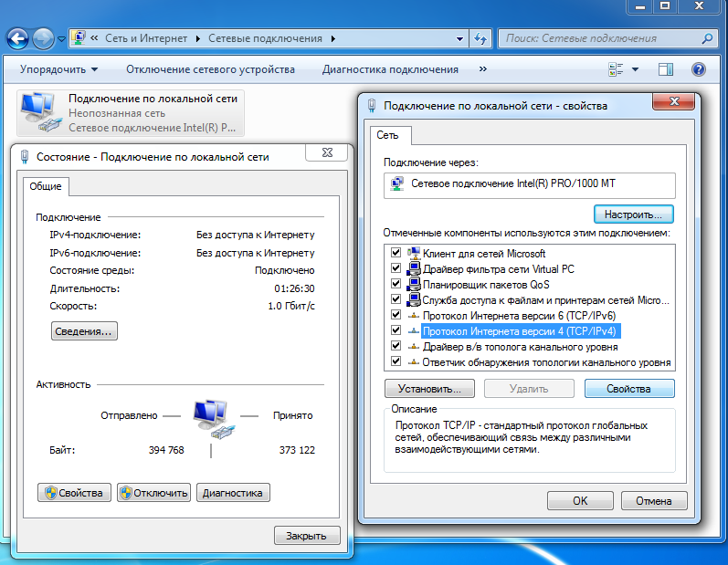Viewport: 728px width, 565px height.
Task: Toggle 'Драйвер фильтра сети Virtual PC' checkbox
Action: [396, 268]
